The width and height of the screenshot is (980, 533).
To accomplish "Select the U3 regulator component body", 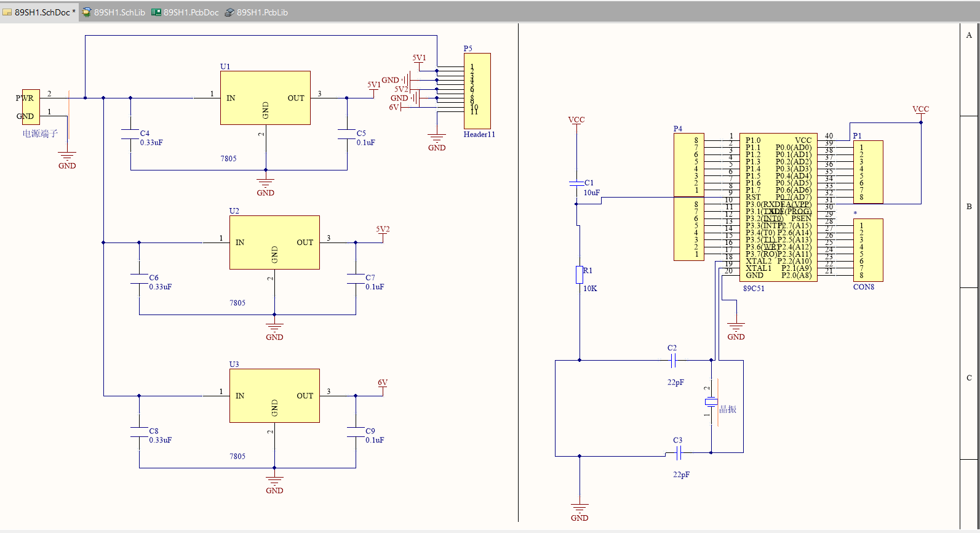I will (274, 396).
